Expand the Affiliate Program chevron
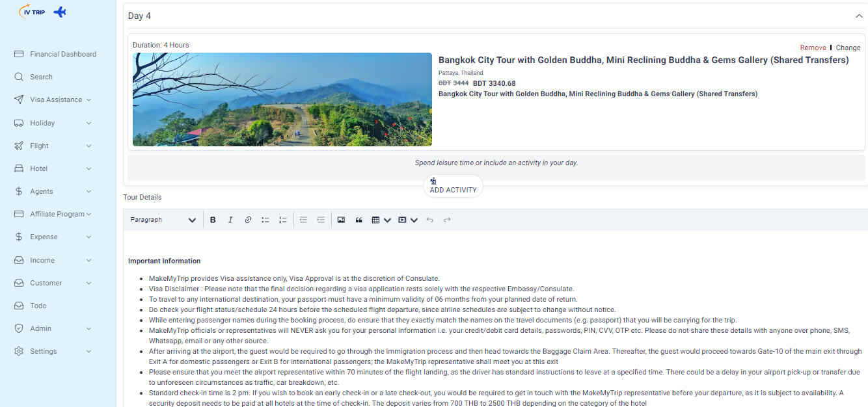The width and height of the screenshot is (868, 407). click(x=88, y=214)
